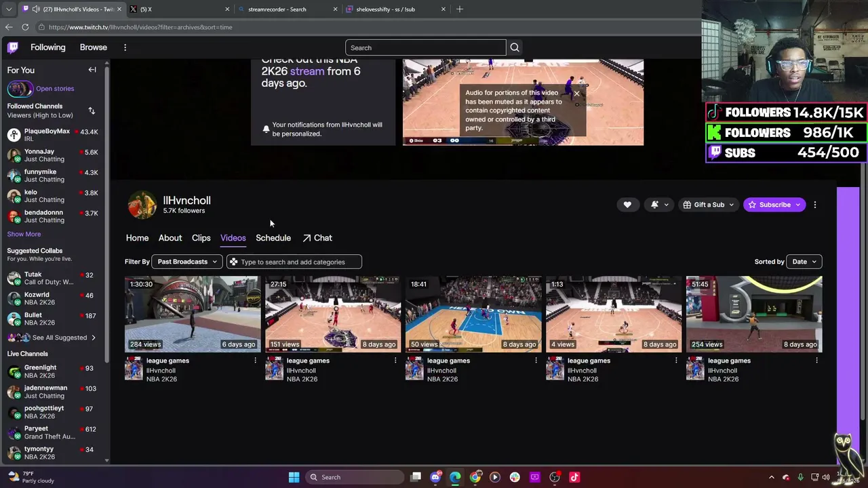868x488 pixels.
Task: Open options menu for the 1:30:30 video
Action: 256,361
